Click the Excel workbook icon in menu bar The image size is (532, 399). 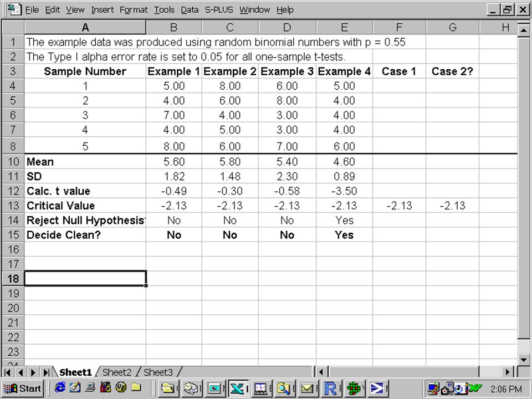pyautogui.click(x=14, y=9)
